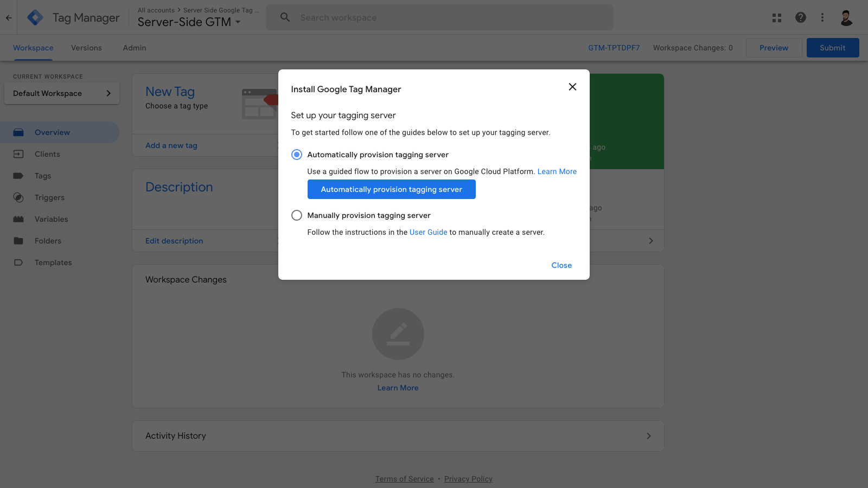Open the Learn More link in the dialog
This screenshot has width=868, height=488.
(x=557, y=171)
